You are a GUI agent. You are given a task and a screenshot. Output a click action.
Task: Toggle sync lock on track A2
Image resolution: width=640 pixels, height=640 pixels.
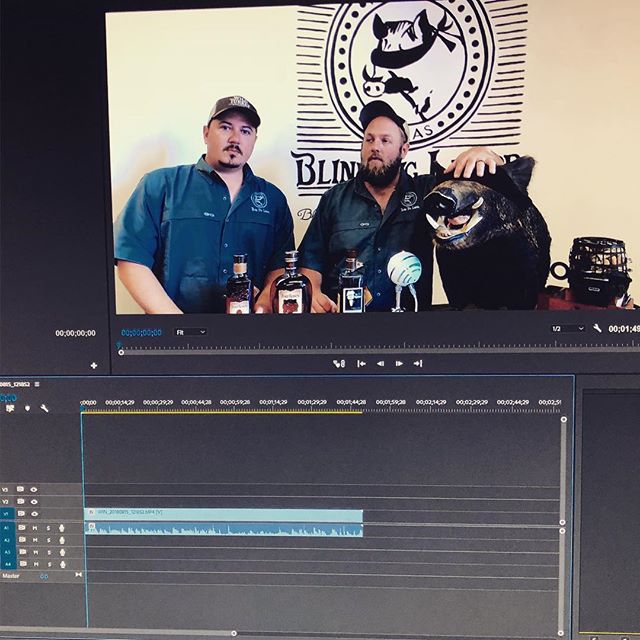point(22,540)
